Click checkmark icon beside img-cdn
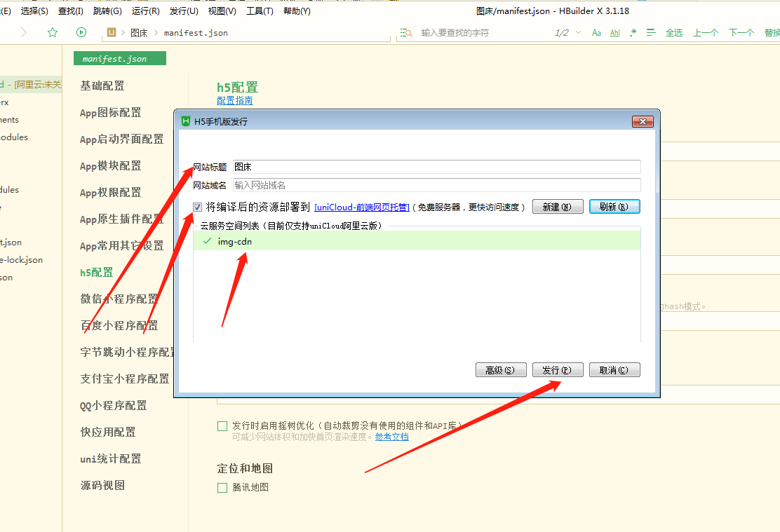 207,241
